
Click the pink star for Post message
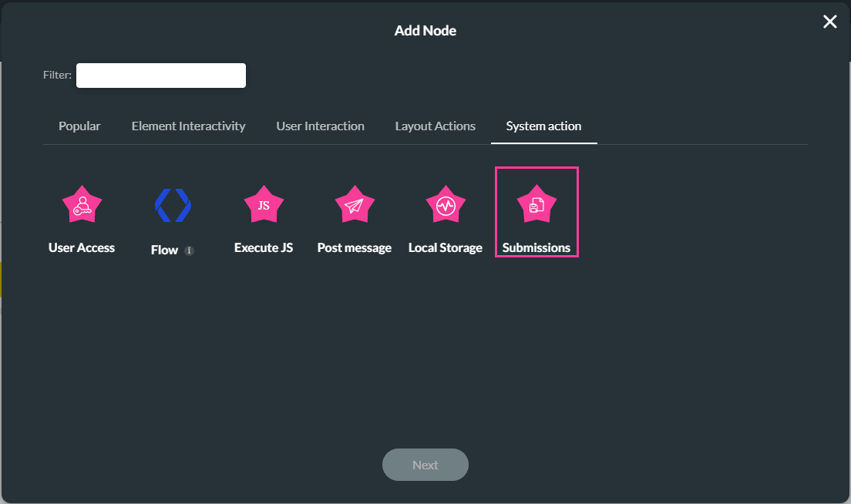(x=355, y=203)
